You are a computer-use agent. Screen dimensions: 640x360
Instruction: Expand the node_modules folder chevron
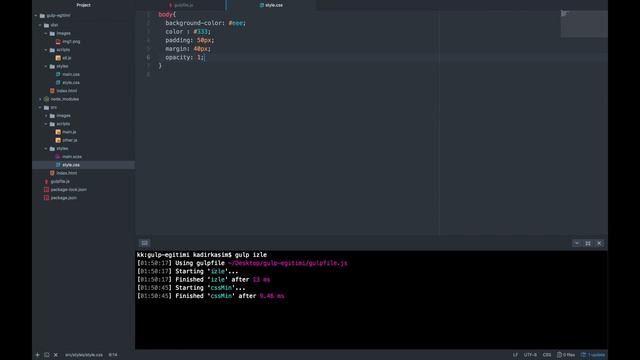(40, 99)
